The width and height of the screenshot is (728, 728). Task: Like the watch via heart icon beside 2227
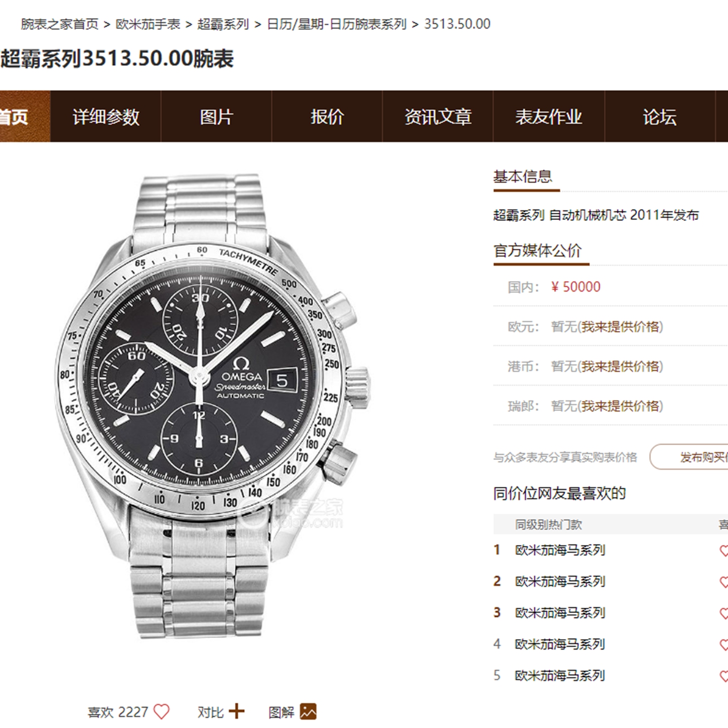pos(161,712)
